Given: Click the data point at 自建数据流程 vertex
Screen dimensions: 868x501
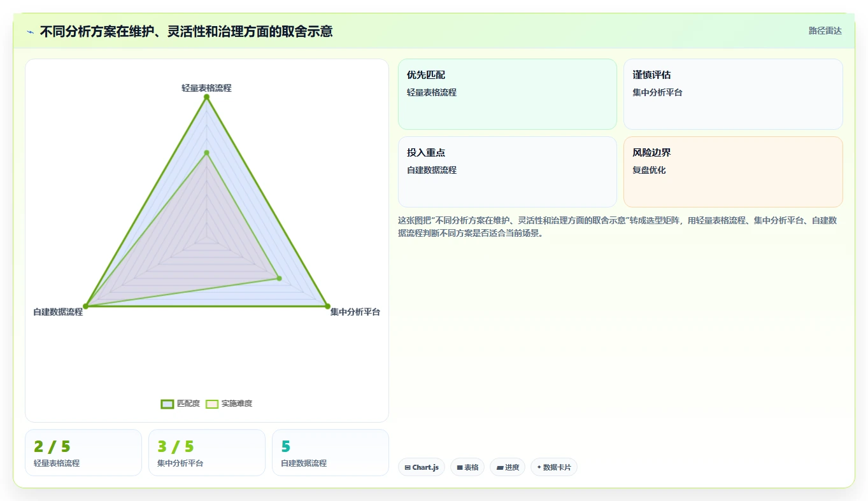Looking at the screenshot, I should (x=86, y=306).
